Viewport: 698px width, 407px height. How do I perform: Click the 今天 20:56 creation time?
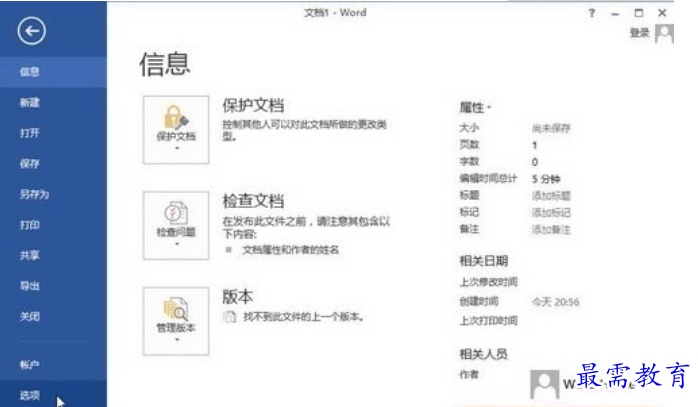[556, 302]
